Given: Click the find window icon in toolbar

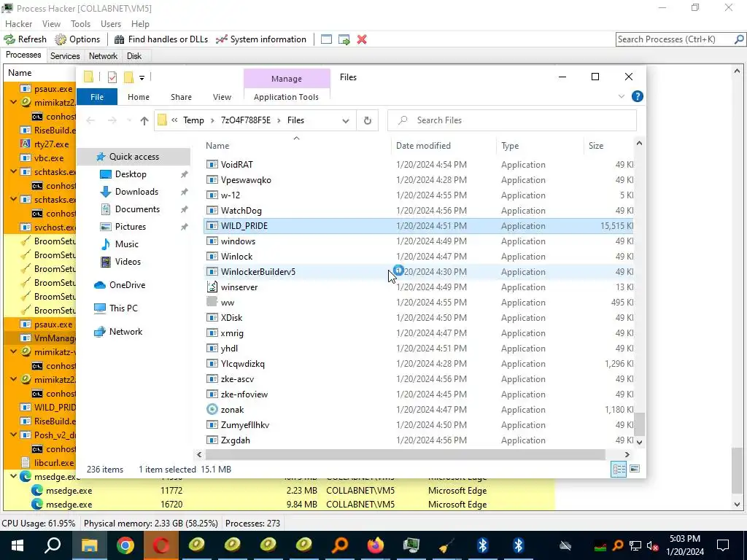Looking at the screenshot, I should click(x=326, y=39).
